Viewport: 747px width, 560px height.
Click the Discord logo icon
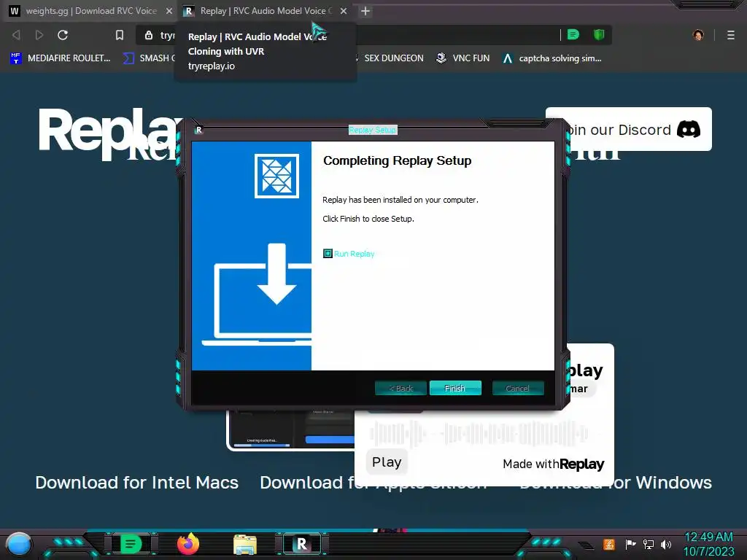[x=689, y=129]
